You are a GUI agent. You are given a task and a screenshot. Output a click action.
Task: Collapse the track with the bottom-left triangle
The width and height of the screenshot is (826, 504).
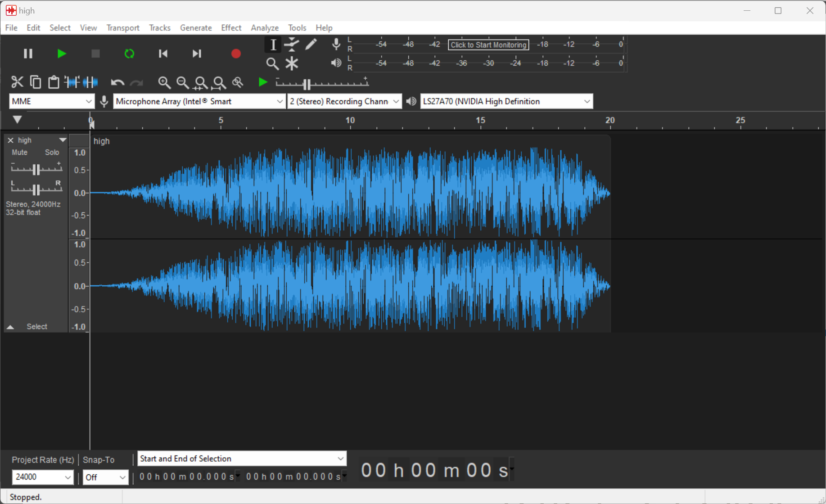point(10,327)
